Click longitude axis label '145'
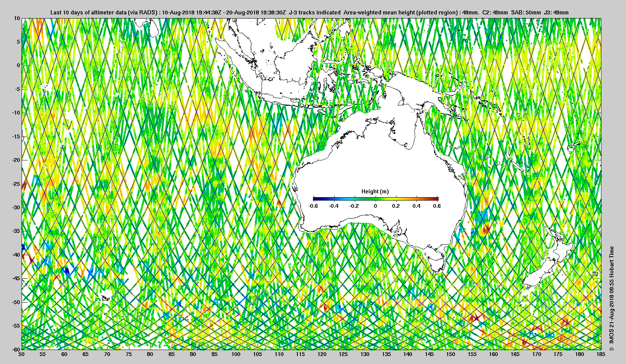This screenshot has width=626, height=364. point(429,354)
